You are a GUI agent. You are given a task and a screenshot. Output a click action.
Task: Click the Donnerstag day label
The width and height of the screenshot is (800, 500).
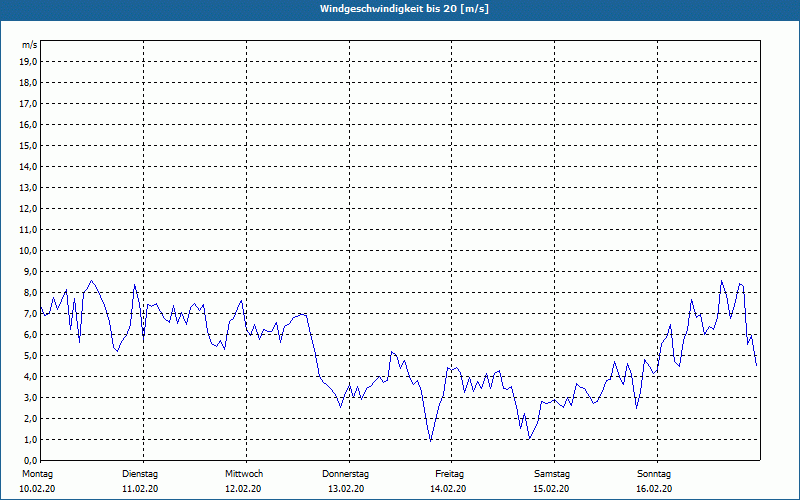[x=345, y=474]
